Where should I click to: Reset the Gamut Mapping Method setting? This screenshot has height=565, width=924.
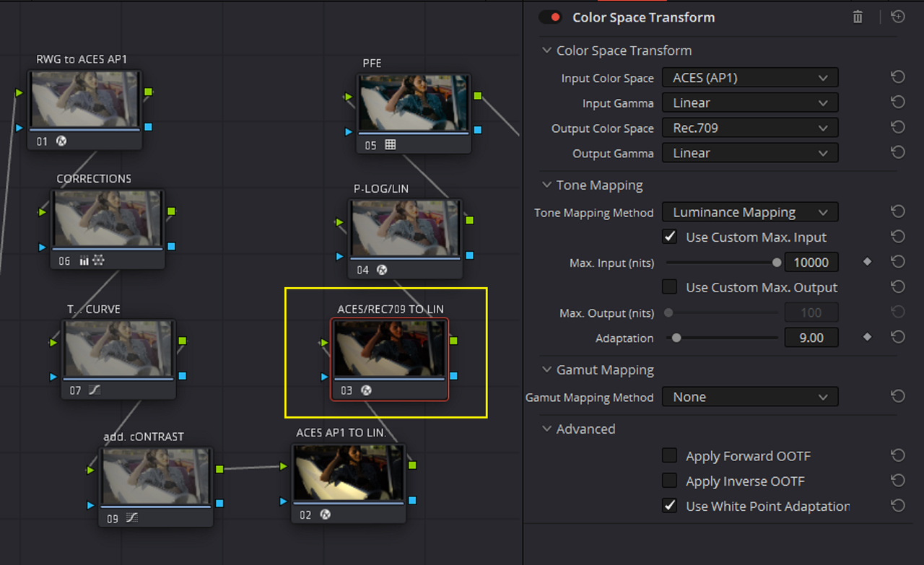coord(898,396)
